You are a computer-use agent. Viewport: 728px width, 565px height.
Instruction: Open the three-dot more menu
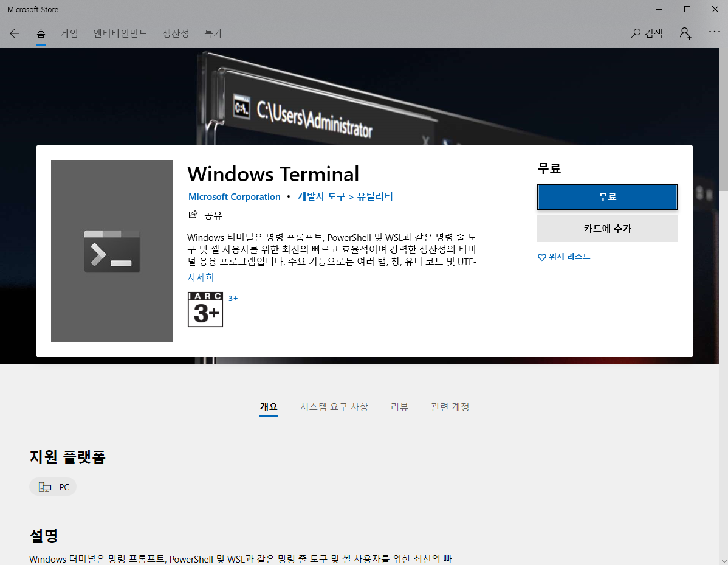click(x=714, y=32)
